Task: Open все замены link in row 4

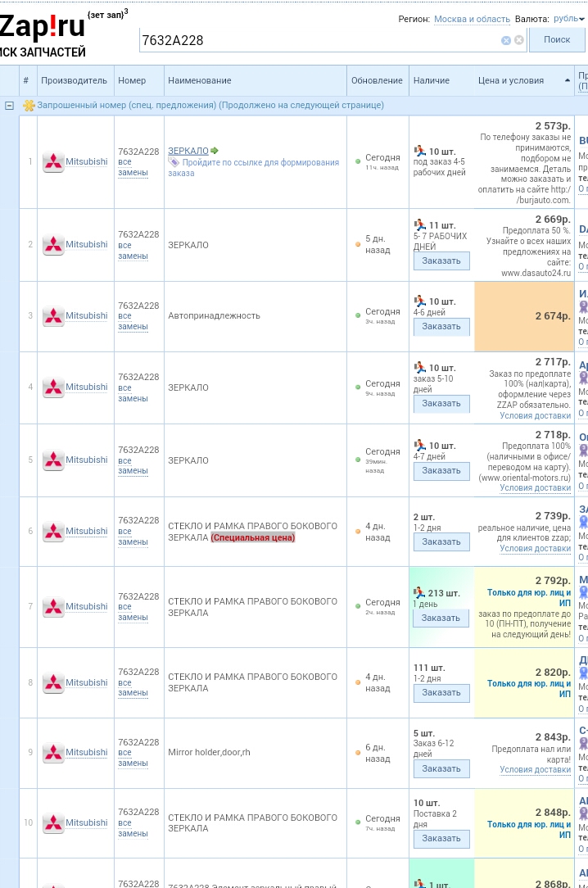Action: click(133, 393)
